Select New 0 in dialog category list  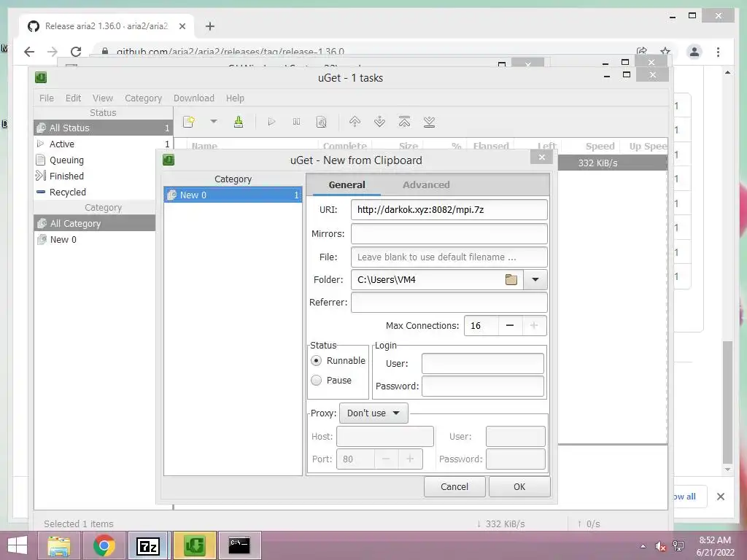pos(233,195)
